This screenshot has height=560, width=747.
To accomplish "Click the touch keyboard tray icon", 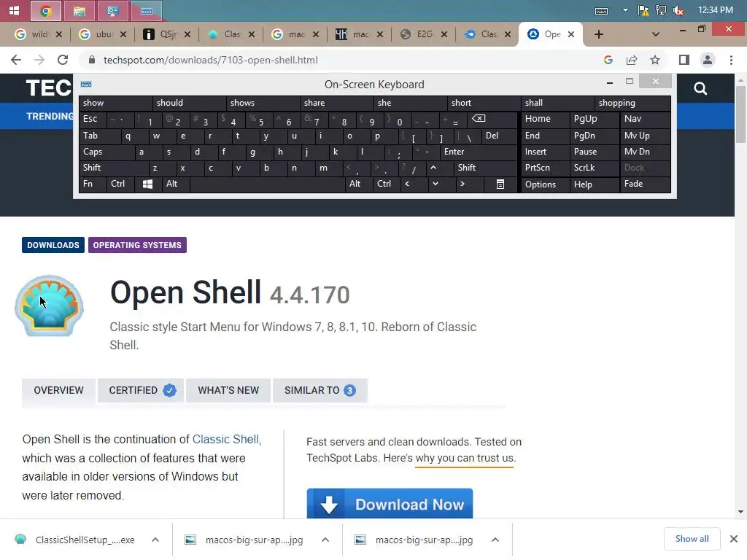I will (601, 10).
